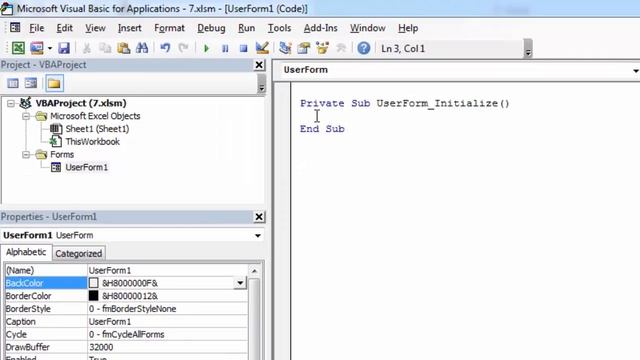The height and width of the screenshot is (360, 640).
Task: Switch to the Alphabetic tab
Action: pyautogui.click(x=26, y=252)
